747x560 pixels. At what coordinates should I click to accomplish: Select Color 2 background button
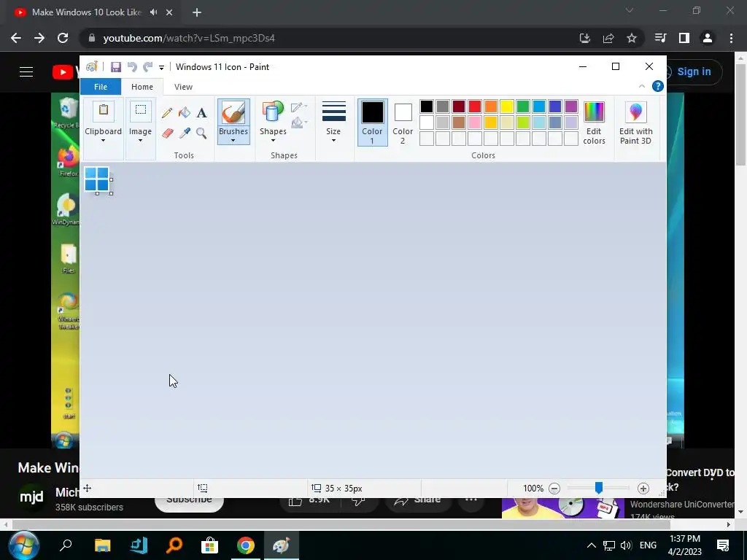click(x=403, y=122)
